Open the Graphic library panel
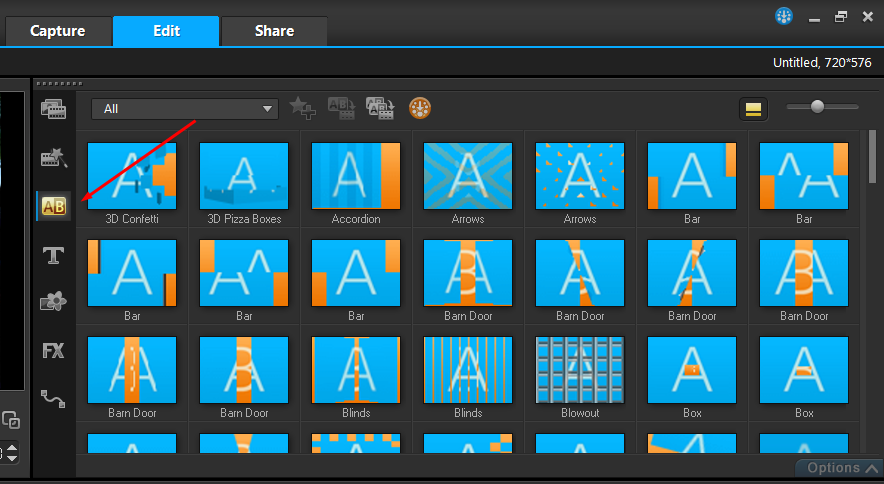Viewport: 884px width, 484px height. tap(52, 302)
